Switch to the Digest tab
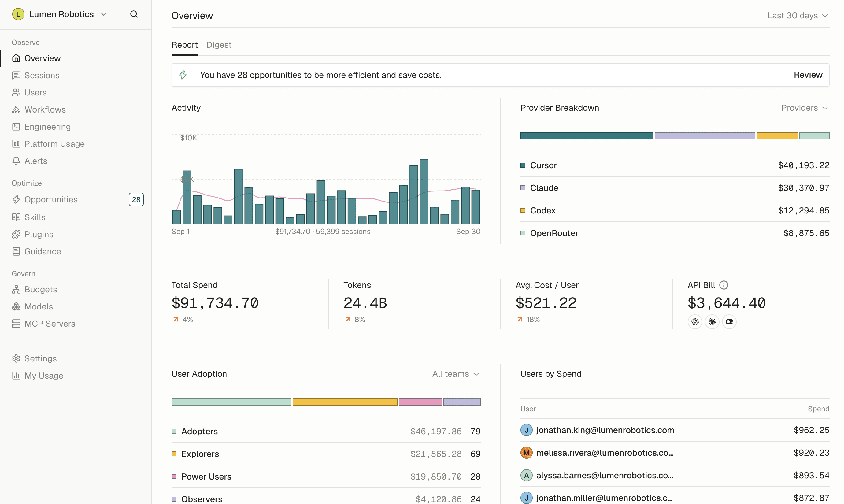This screenshot has height=504, width=844. (x=219, y=45)
